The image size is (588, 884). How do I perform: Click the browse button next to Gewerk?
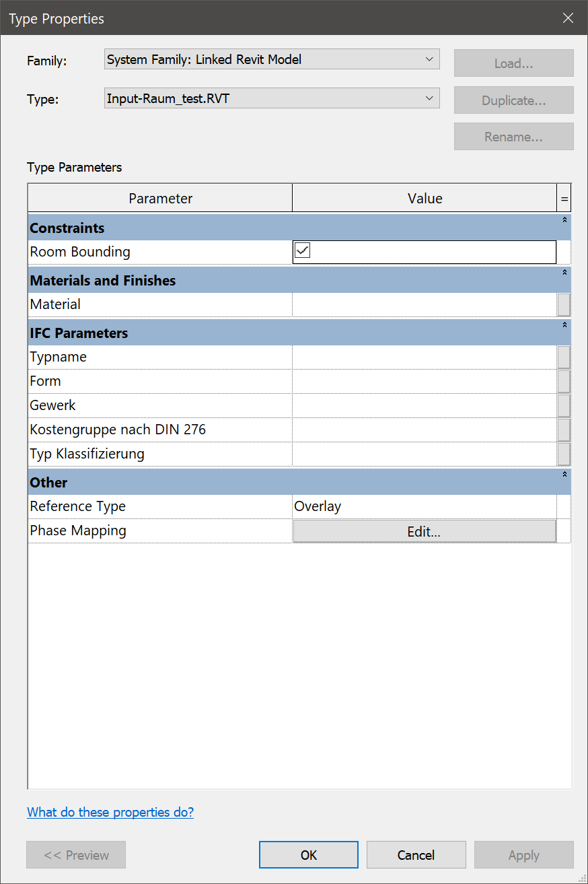(564, 405)
